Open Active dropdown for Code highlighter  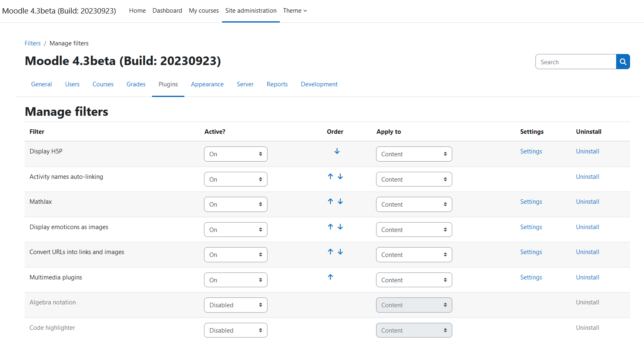point(236,330)
